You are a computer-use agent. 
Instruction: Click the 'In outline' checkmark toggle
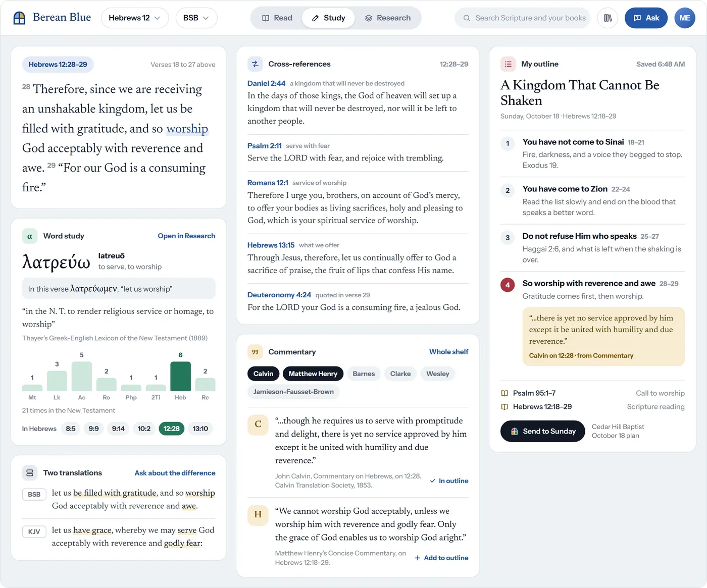(449, 481)
